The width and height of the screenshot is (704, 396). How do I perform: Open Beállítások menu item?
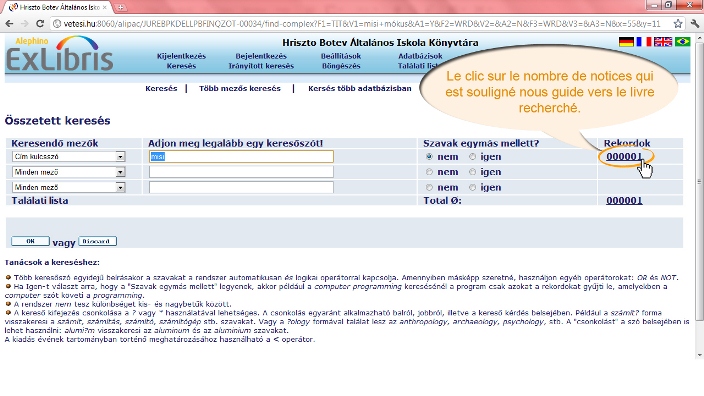(341, 56)
